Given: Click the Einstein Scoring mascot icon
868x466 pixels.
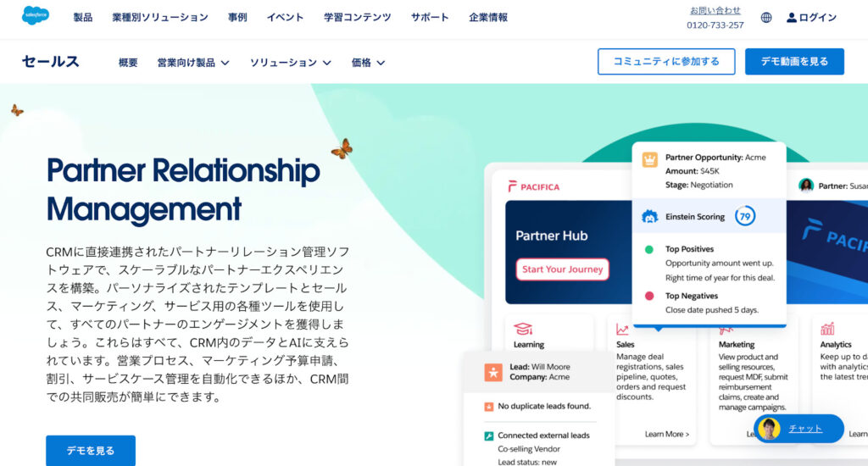Looking at the screenshot, I should coord(649,216).
